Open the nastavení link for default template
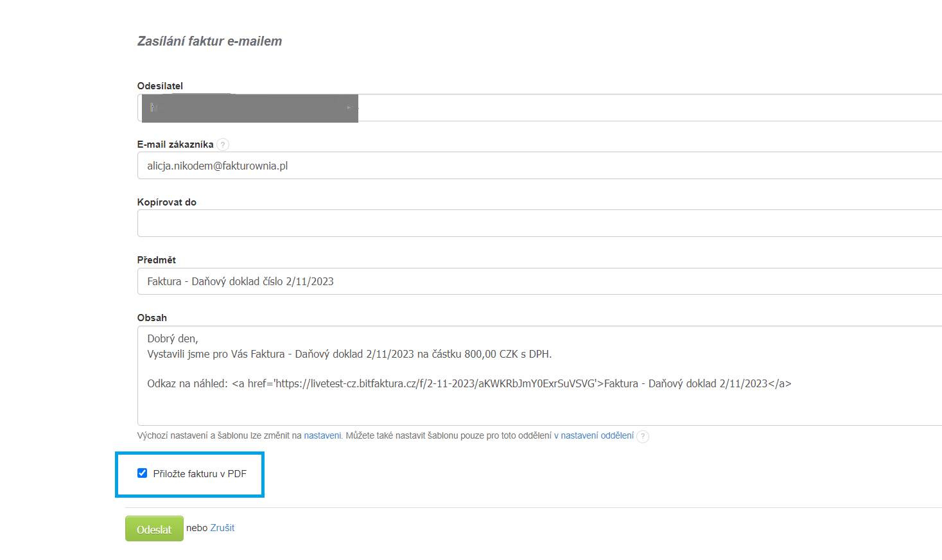 [322, 435]
